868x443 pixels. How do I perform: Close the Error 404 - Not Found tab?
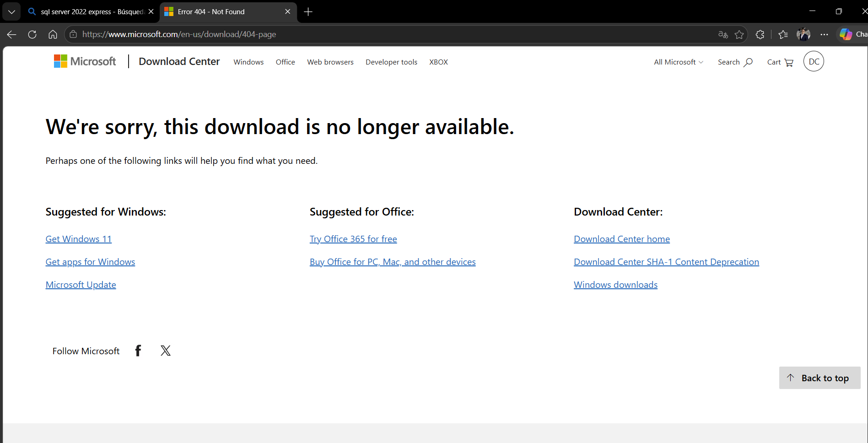click(287, 12)
